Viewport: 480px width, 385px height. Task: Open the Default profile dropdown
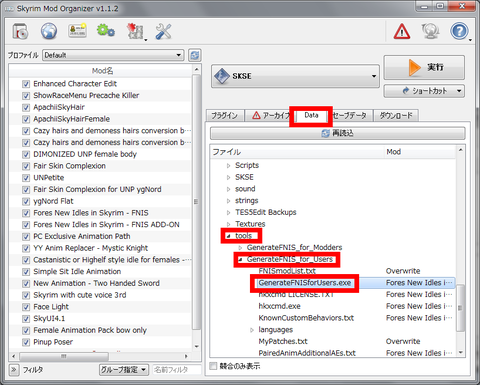click(113, 55)
